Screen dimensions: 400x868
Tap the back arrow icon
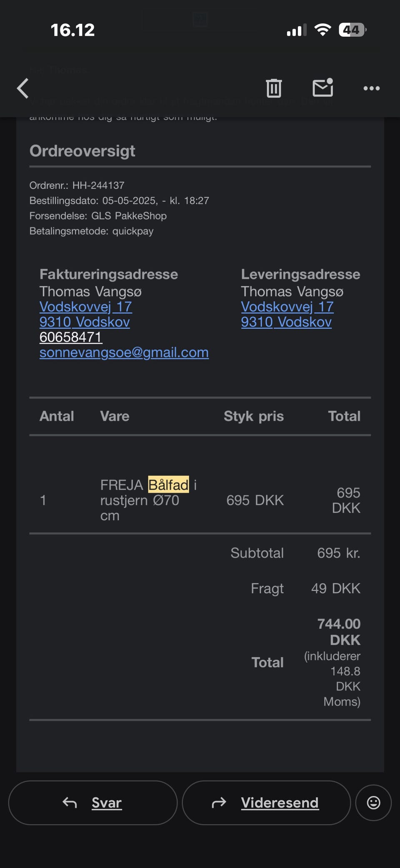23,88
